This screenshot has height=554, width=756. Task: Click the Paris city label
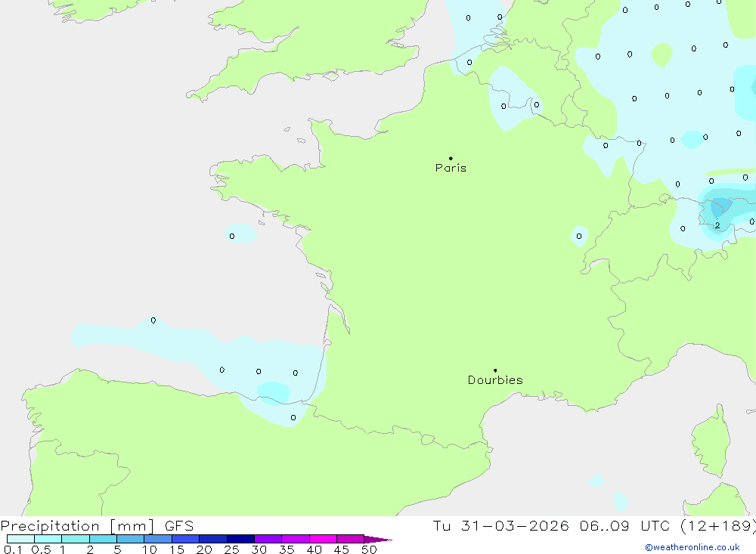coord(451,168)
